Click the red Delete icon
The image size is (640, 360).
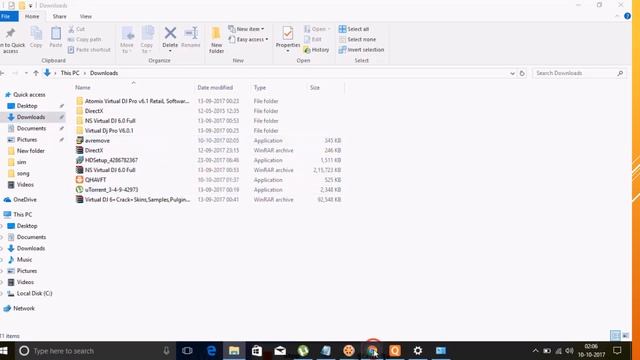(170, 38)
